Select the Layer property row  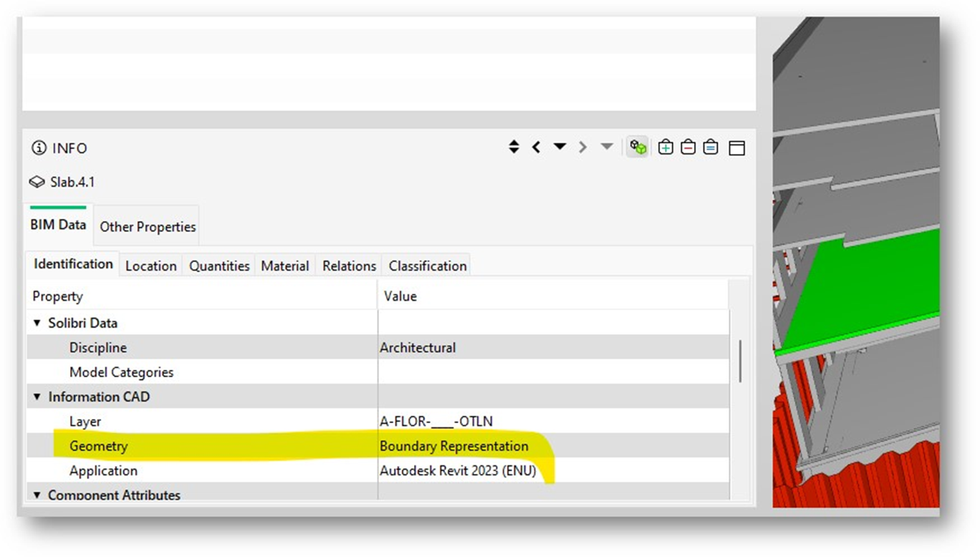point(378,421)
